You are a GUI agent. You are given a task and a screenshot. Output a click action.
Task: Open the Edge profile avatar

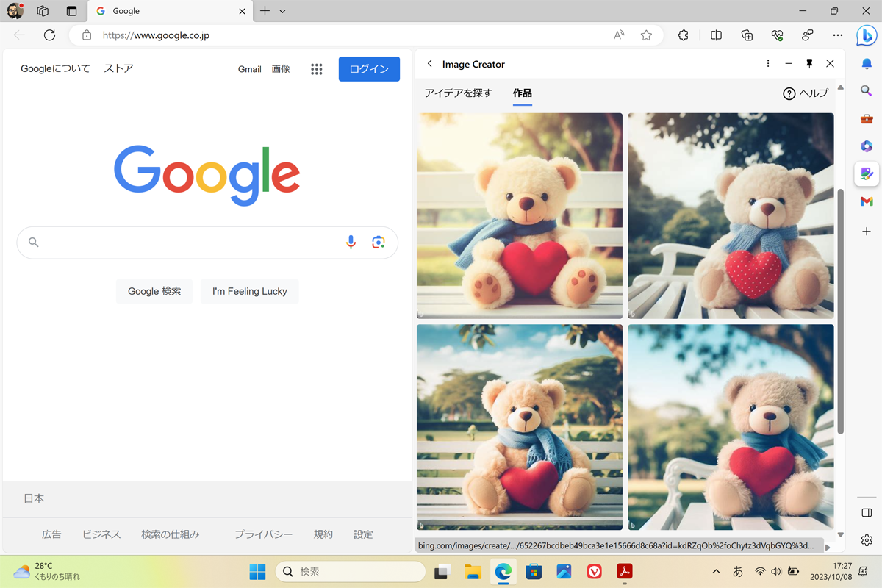coord(14,11)
